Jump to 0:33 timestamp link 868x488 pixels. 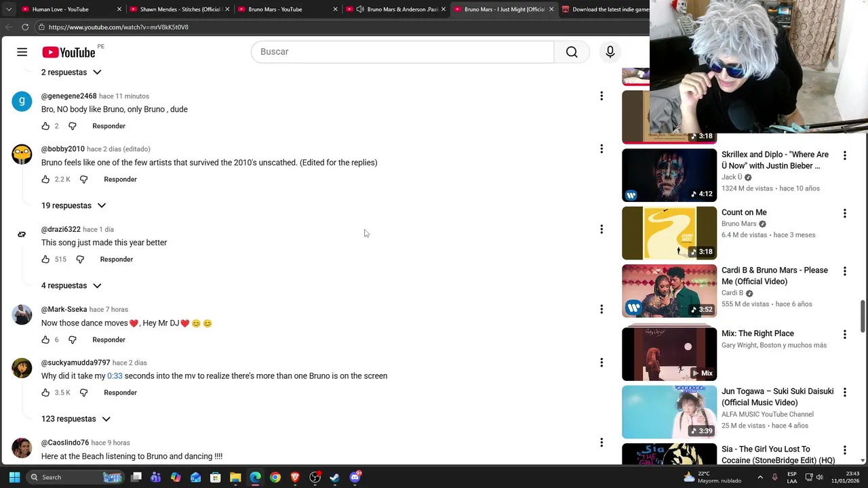(x=115, y=376)
